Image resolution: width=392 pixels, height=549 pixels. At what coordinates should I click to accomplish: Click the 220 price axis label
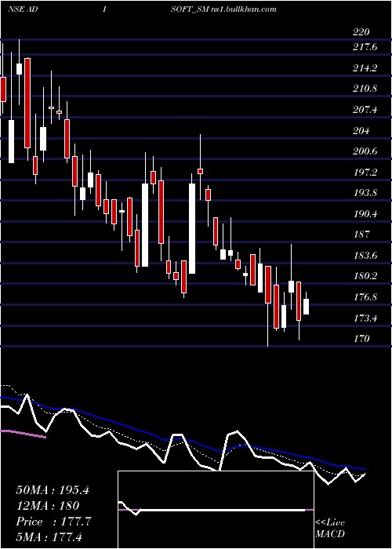coord(361,32)
